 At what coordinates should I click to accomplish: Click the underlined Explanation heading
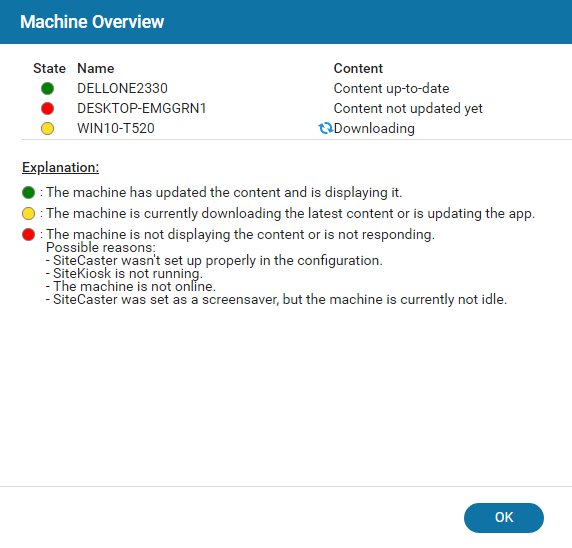[61, 167]
